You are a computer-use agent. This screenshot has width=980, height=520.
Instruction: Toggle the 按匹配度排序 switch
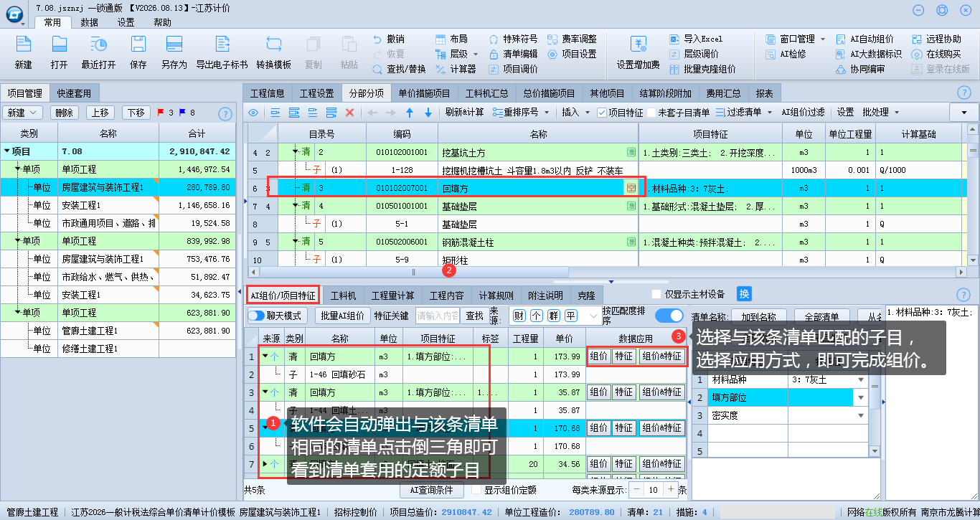(x=669, y=315)
